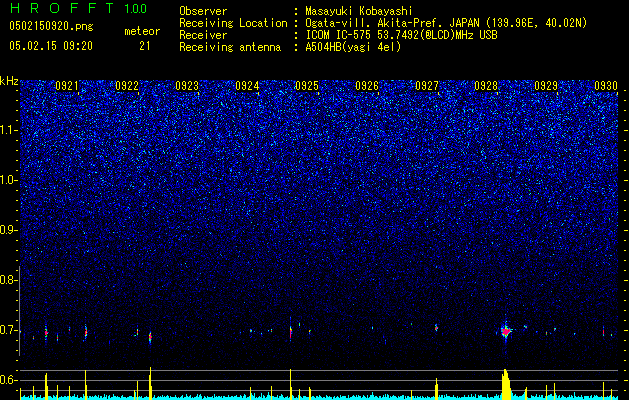The width and height of the screenshot is (629, 400).
Task: Select filename 0502150920.png
Action: tap(51, 26)
